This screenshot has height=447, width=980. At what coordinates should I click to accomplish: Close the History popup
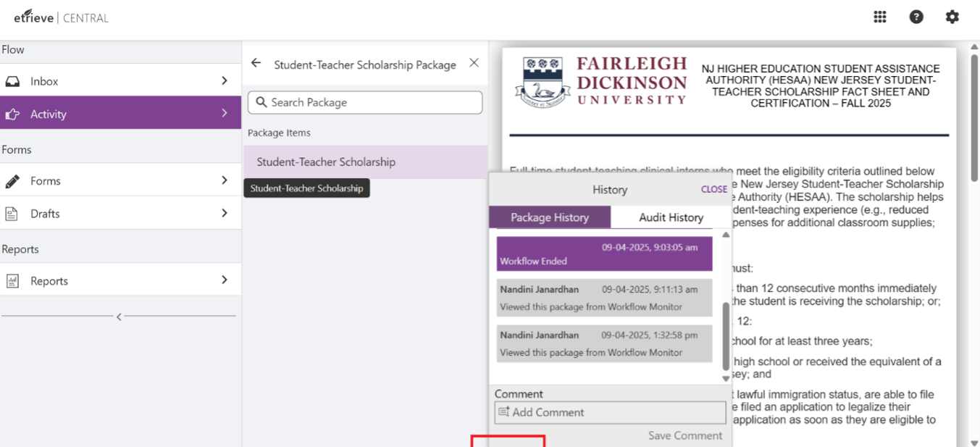tap(713, 189)
